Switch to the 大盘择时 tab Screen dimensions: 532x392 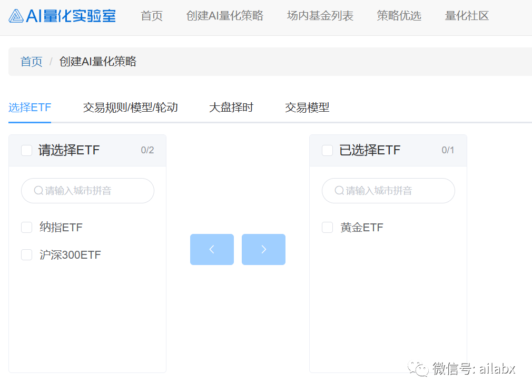point(231,107)
